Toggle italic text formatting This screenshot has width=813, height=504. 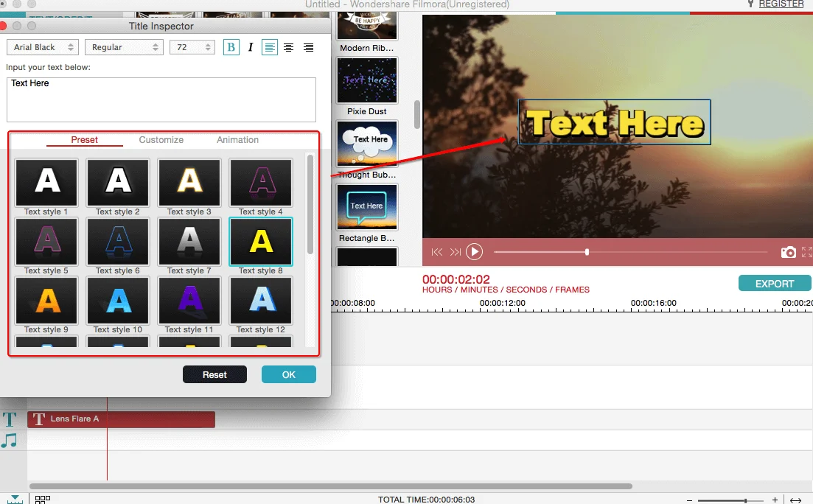251,47
